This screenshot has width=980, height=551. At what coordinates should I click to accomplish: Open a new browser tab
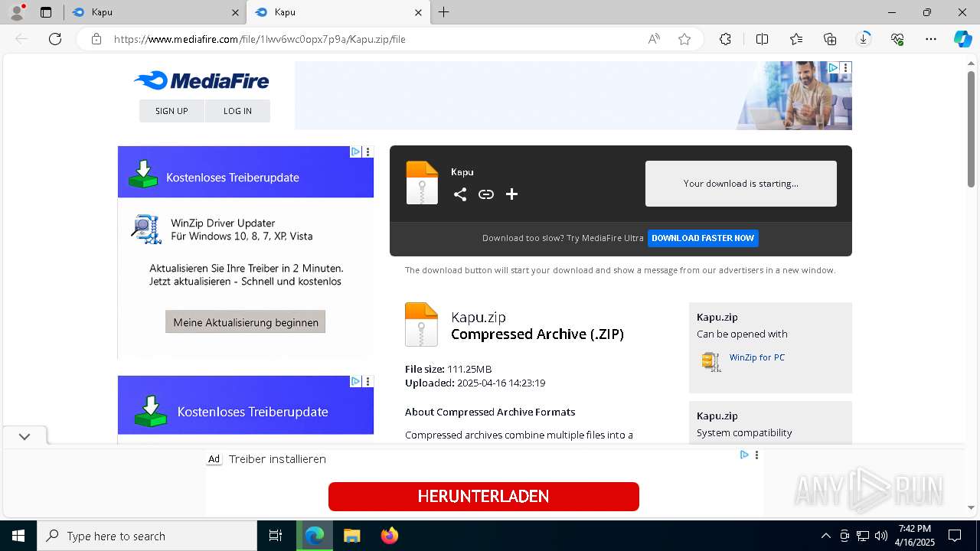[444, 12]
